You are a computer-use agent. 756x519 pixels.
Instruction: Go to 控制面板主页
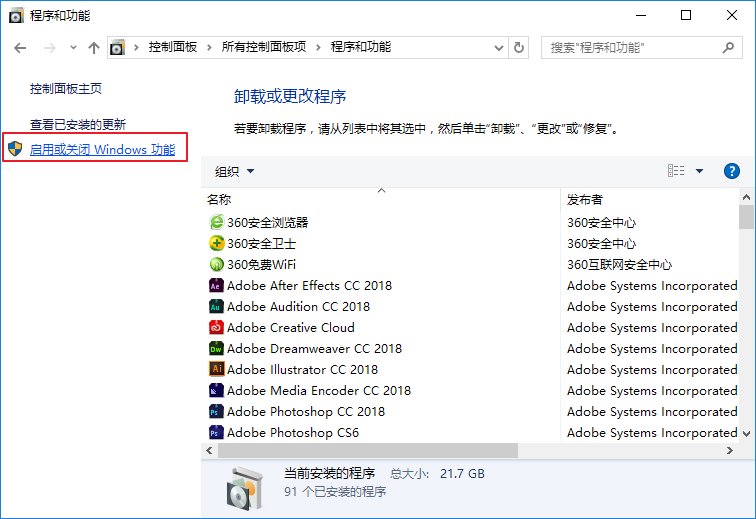pos(66,88)
